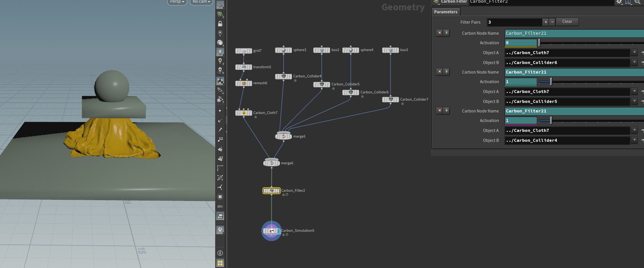644x268 pixels.
Task: Toggle display flag on Carbon_Simulation5 node
Action: (279, 231)
